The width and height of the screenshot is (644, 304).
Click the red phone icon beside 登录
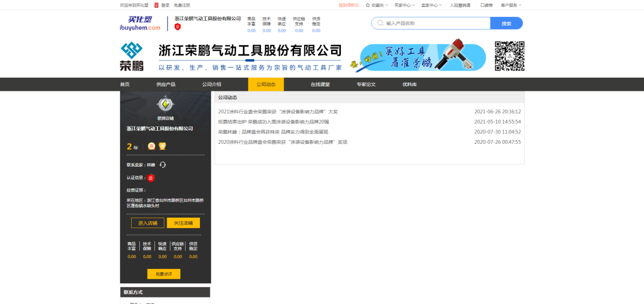(x=156, y=5)
